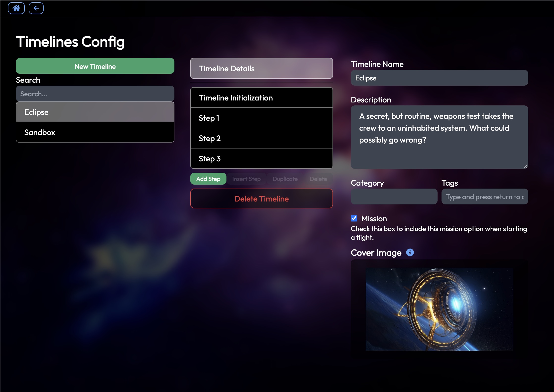This screenshot has width=554, height=392.
Task: Expand Step 3 configuration
Action: click(x=261, y=158)
